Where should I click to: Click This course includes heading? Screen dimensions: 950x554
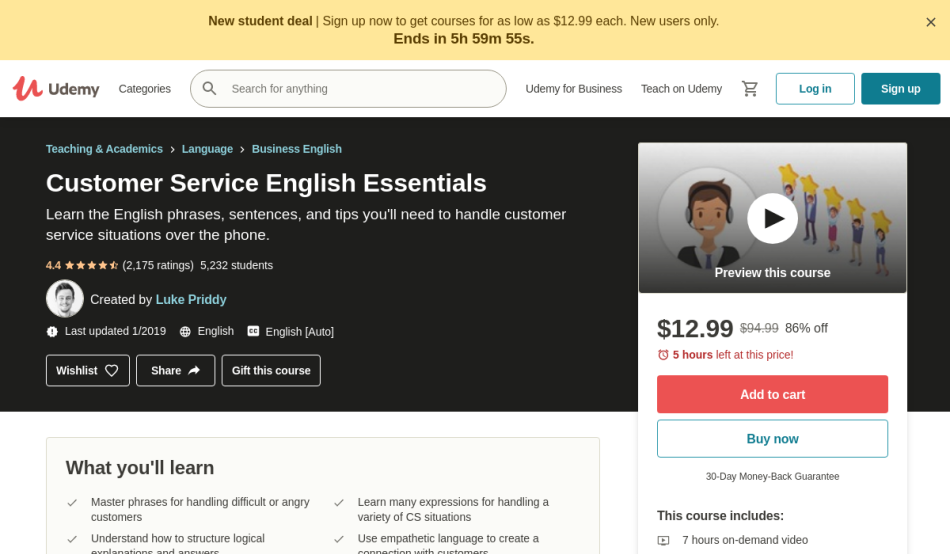tap(720, 516)
